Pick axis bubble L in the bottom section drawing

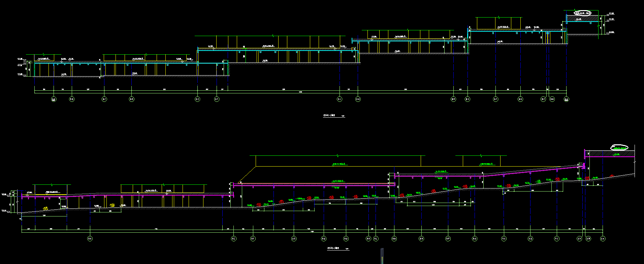[x=376, y=239]
